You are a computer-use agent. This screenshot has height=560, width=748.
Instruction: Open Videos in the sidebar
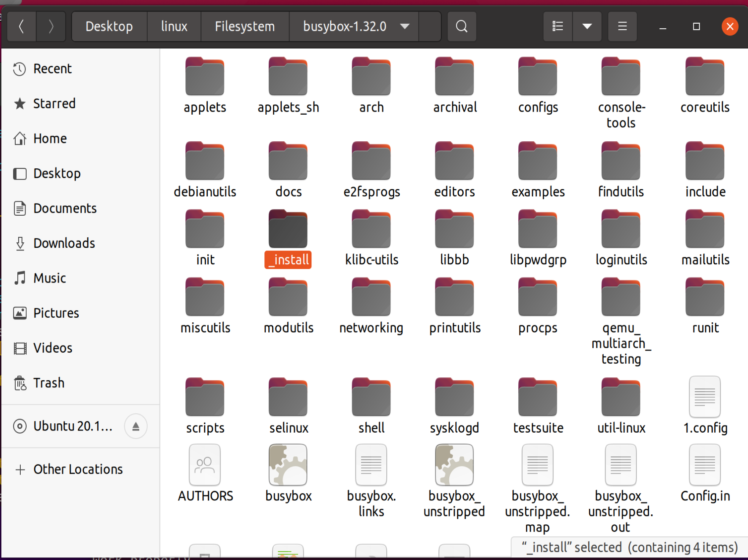coord(80,348)
